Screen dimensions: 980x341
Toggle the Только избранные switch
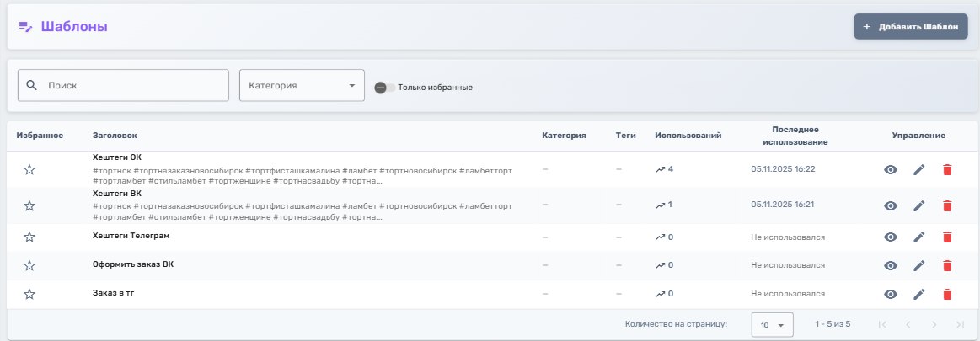(384, 88)
